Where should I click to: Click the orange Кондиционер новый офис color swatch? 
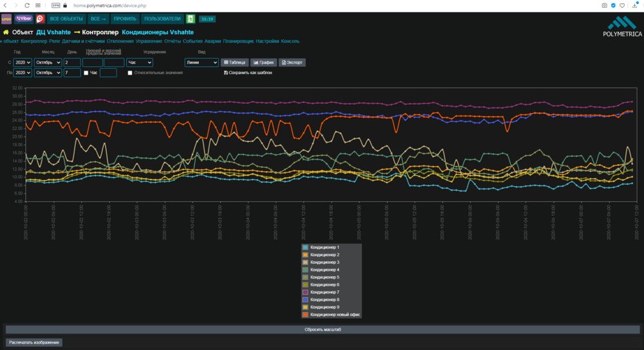tap(307, 315)
